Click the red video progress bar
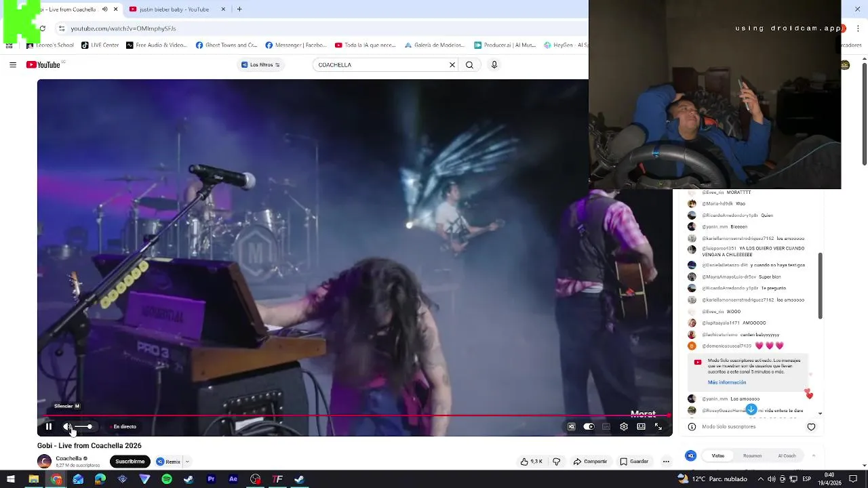The image size is (868, 488). 355,415
